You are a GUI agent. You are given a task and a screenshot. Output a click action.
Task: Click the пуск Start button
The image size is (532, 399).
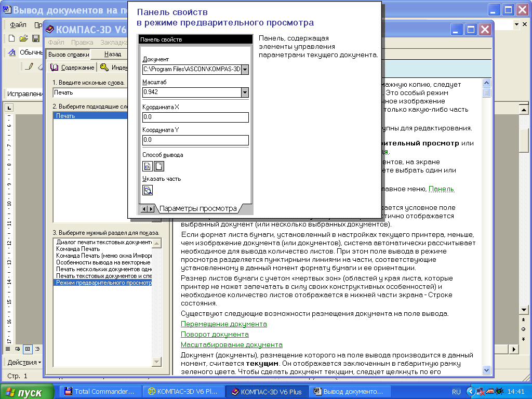[x=27, y=392]
